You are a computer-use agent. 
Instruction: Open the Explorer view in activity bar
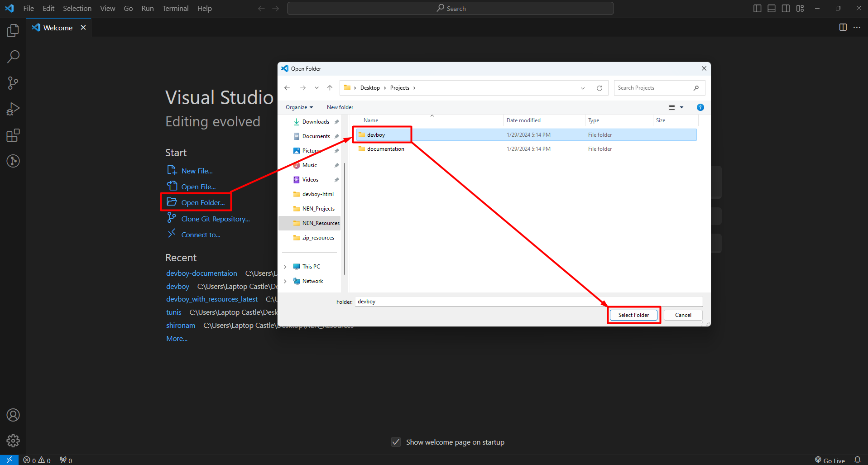[13, 31]
